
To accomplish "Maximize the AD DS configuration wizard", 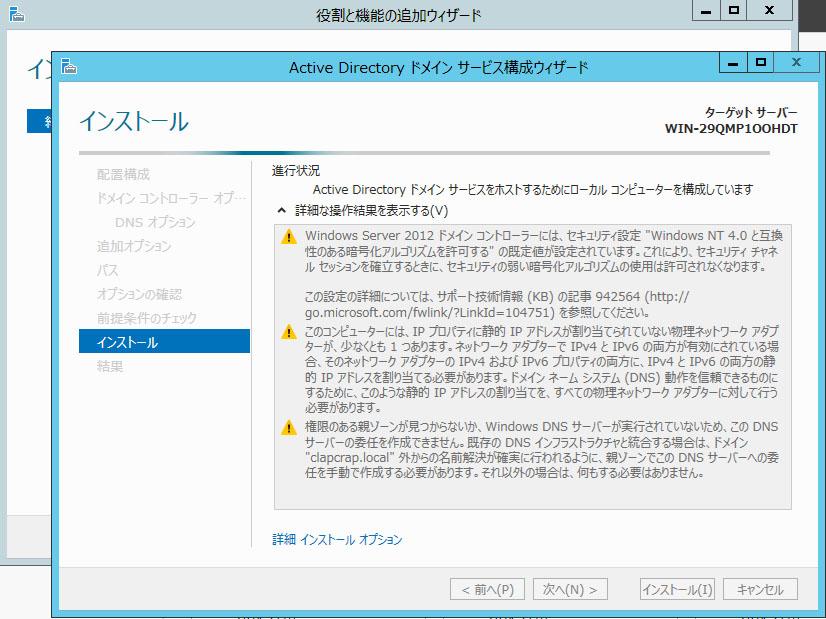I will point(760,63).
